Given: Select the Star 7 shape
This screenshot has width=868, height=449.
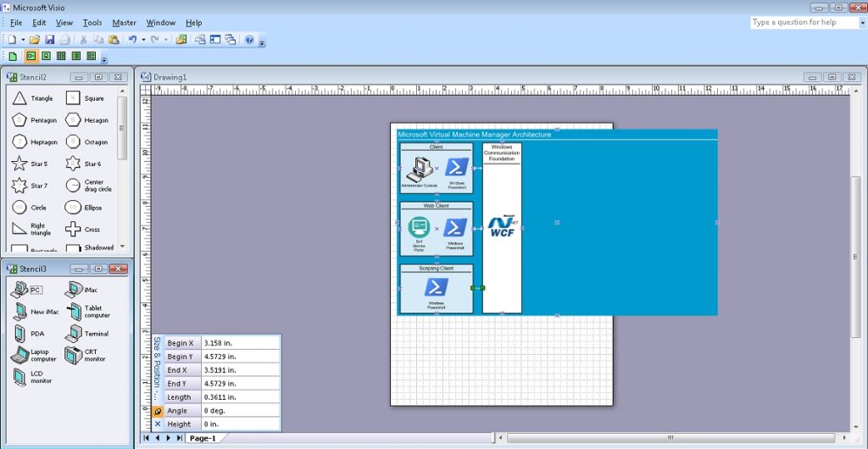Looking at the screenshot, I should coord(30,186).
